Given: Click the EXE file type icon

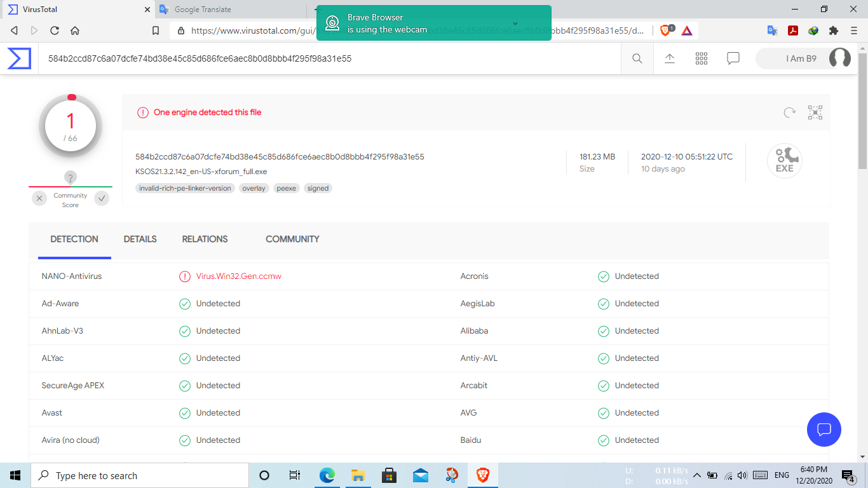Looking at the screenshot, I should coord(785,161).
